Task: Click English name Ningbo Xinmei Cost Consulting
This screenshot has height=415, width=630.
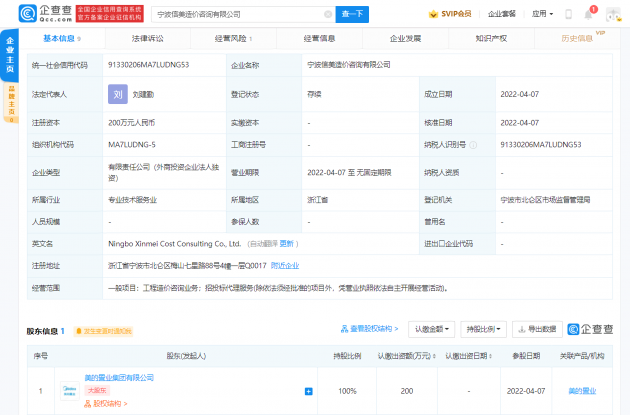Action: (x=174, y=244)
